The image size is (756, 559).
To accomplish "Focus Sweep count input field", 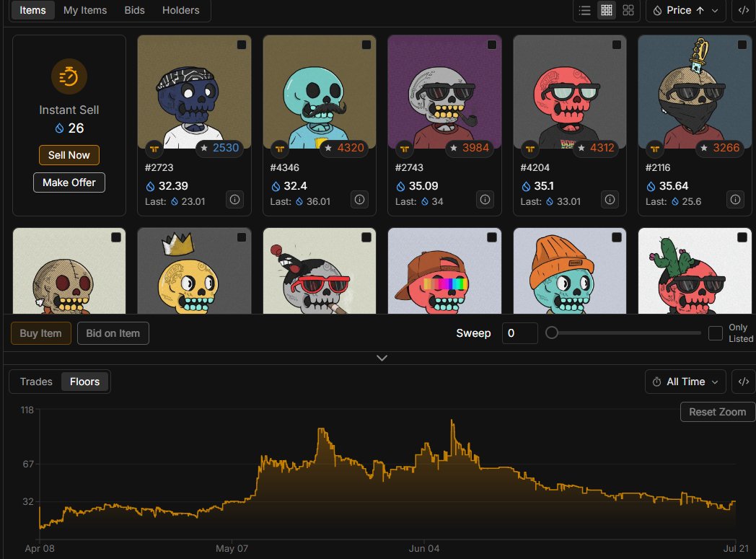I will click(519, 333).
